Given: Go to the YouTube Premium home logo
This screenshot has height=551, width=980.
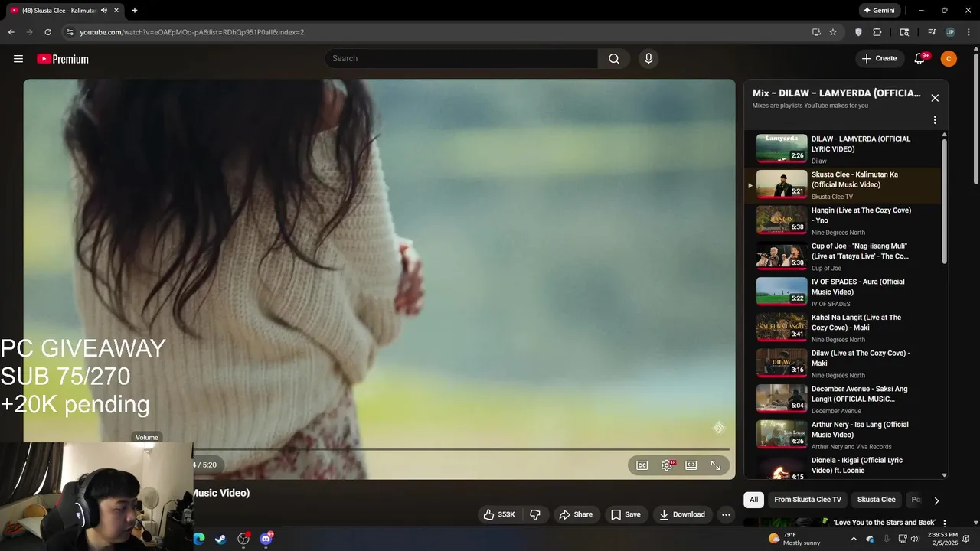Looking at the screenshot, I should click(63, 59).
